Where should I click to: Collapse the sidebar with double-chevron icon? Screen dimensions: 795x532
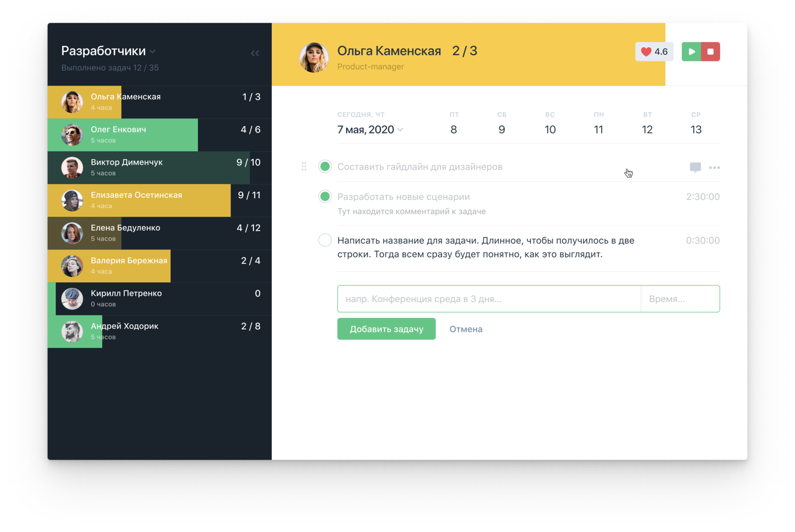(x=255, y=53)
